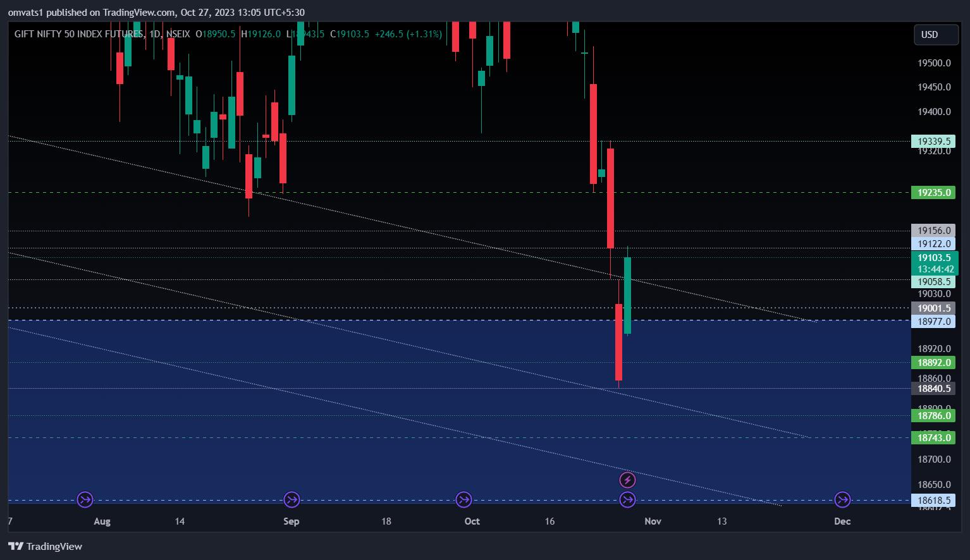Screen dimensions: 970x560
Task: Click the 18700.0 axis value
Action: point(934,460)
